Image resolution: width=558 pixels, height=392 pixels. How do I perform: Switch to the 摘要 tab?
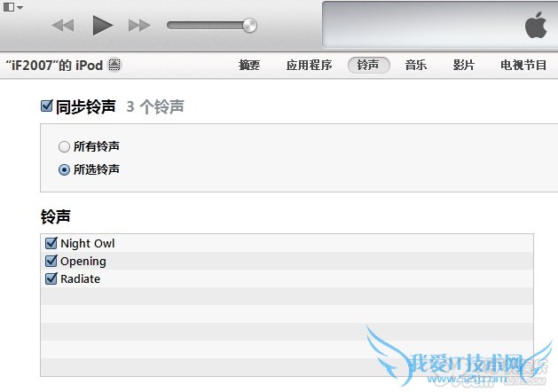pos(249,65)
